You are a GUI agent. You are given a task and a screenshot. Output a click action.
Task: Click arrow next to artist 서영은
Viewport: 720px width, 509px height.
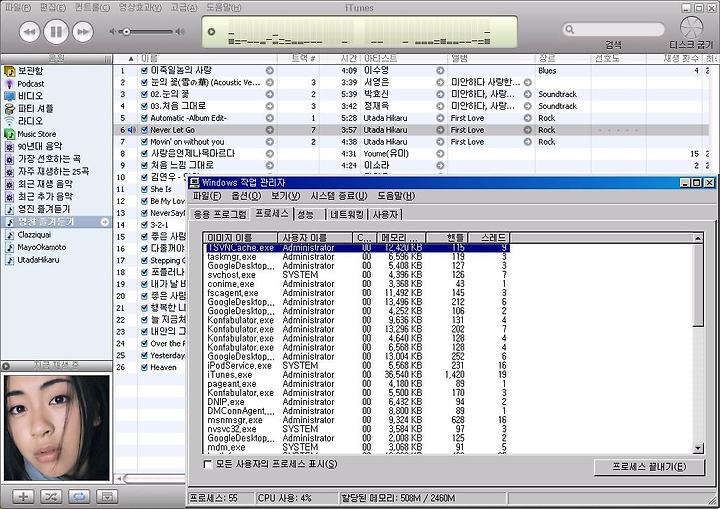click(440, 82)
